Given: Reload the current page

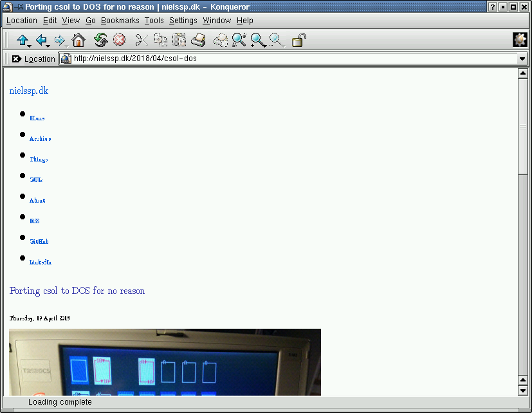Looking at the screenshot, I should click(100, 39).
